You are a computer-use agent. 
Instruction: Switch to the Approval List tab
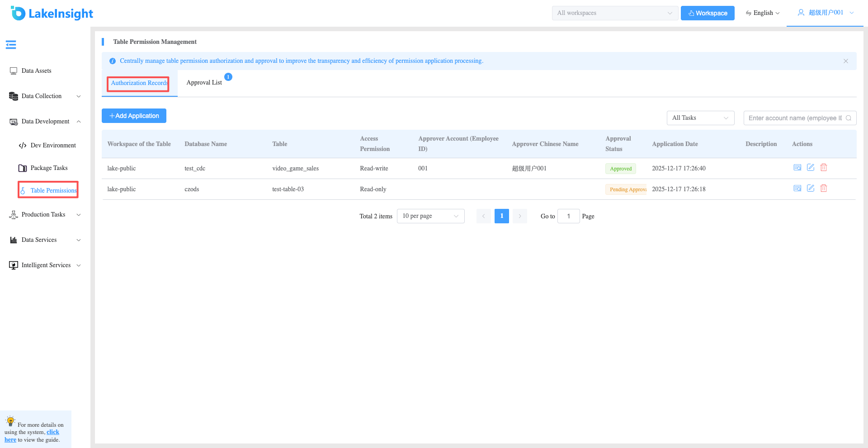[204, 83]
